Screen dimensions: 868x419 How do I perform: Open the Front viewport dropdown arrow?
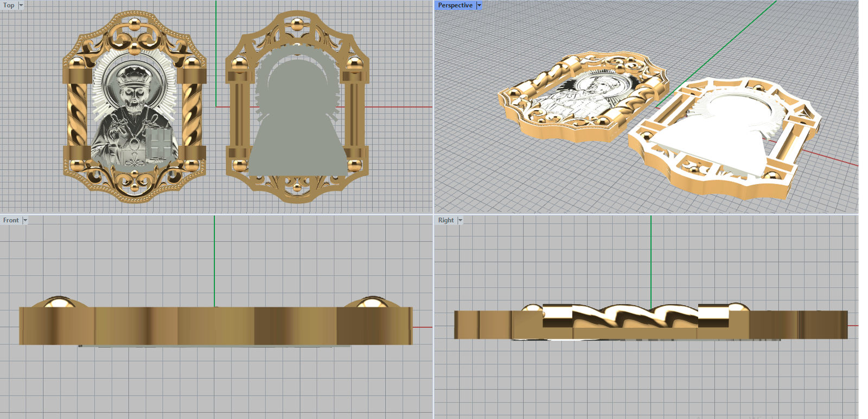25,220
